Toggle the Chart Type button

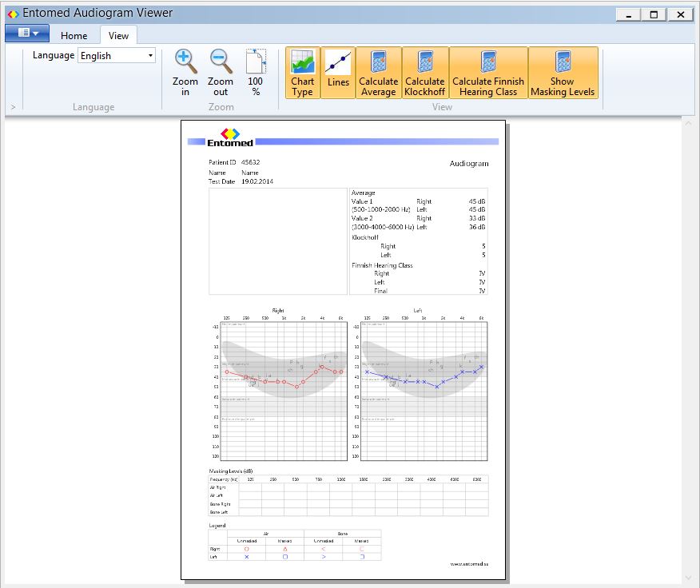pos(303,73)
